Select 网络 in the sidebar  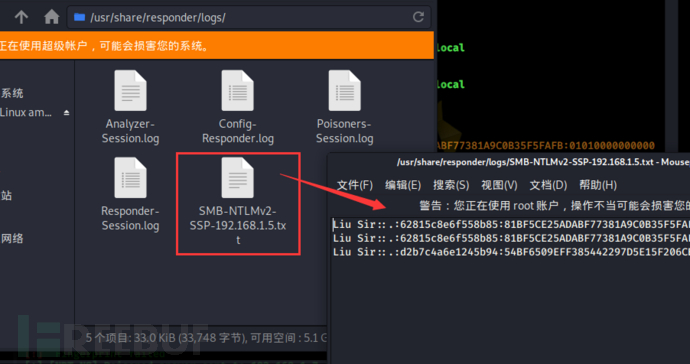click(x=12, y=239)
